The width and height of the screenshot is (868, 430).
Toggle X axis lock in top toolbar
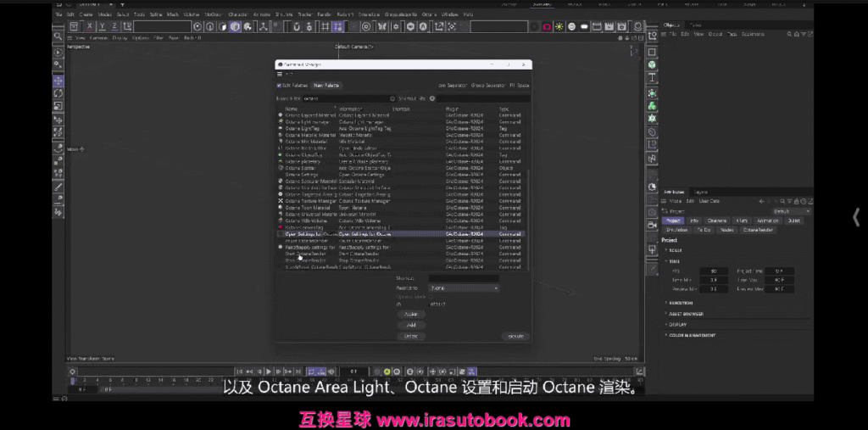click(x=89, y=26)
